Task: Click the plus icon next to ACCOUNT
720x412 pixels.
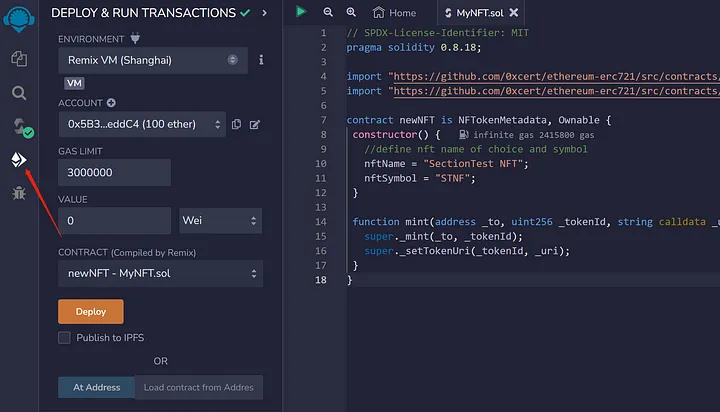Action: click(111, 103)
